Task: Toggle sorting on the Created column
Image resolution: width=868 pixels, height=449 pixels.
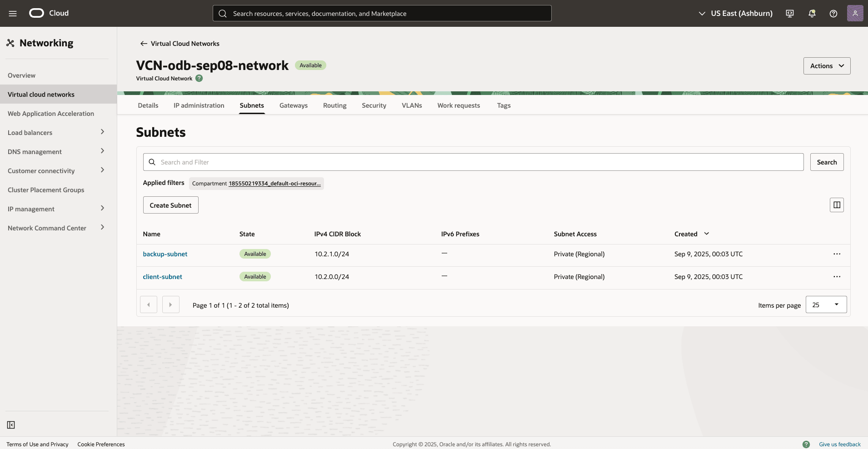Action: pos(706,234)
